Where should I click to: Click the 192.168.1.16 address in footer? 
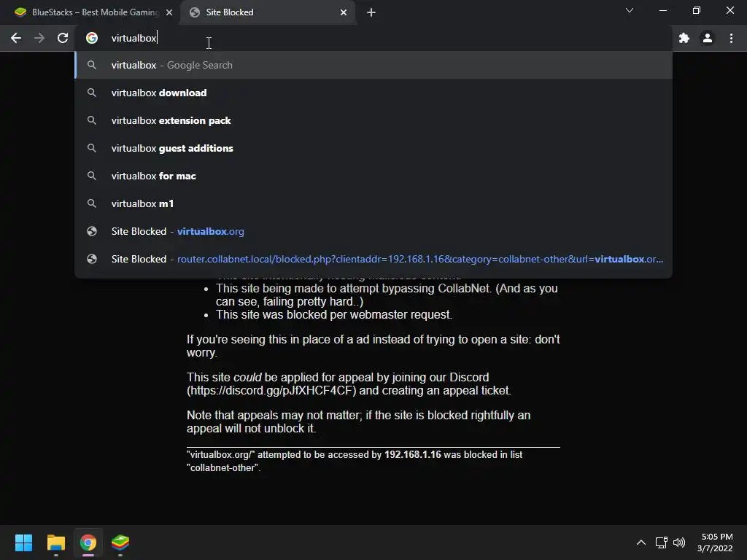pos(413,455)
